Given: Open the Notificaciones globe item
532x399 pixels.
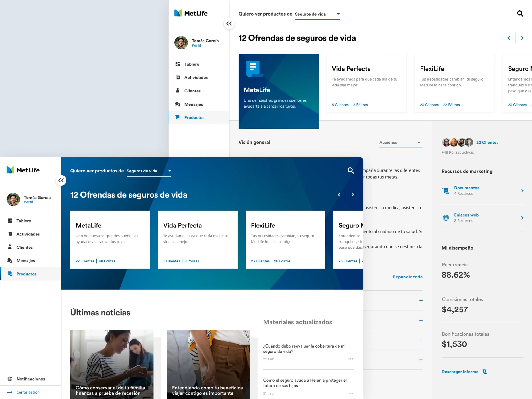Looking at the screenshot, I should pos(26,379).
